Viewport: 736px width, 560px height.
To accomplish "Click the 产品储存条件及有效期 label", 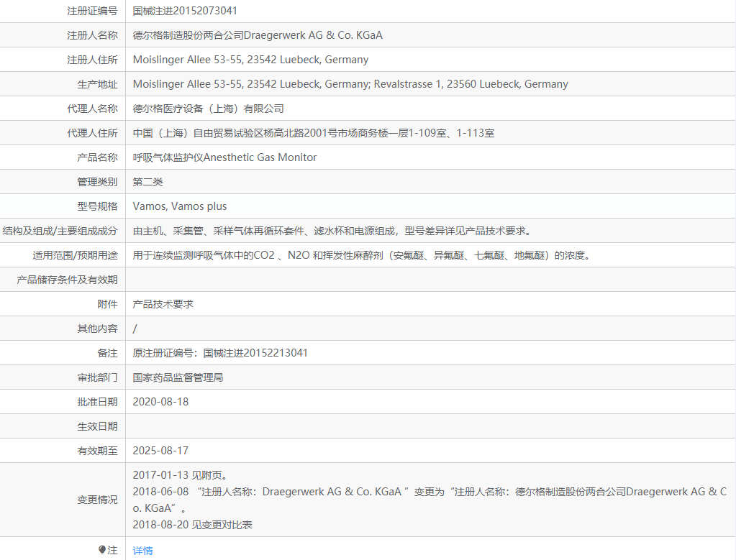I will coord(67,280).
